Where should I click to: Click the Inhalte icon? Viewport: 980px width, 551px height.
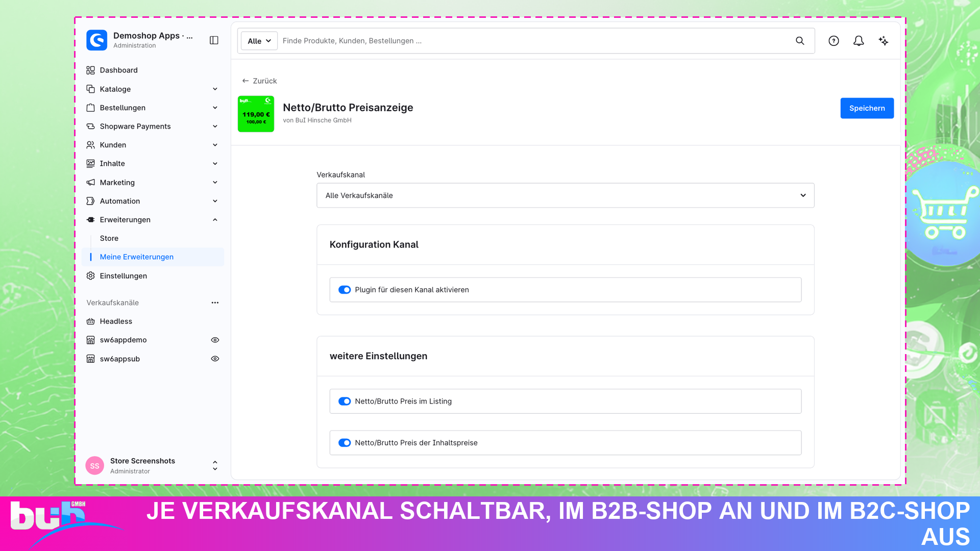pyautogui.click(x=90, y=164)
